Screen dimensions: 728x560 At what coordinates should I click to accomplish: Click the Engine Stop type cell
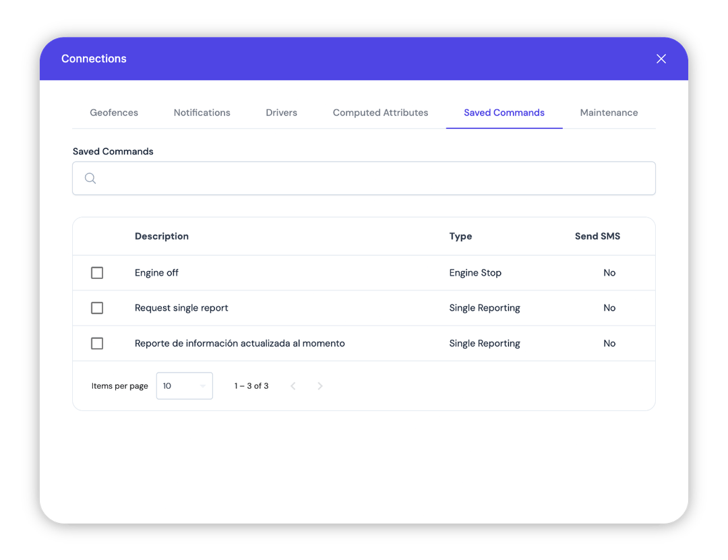click(x=475, y=273)
